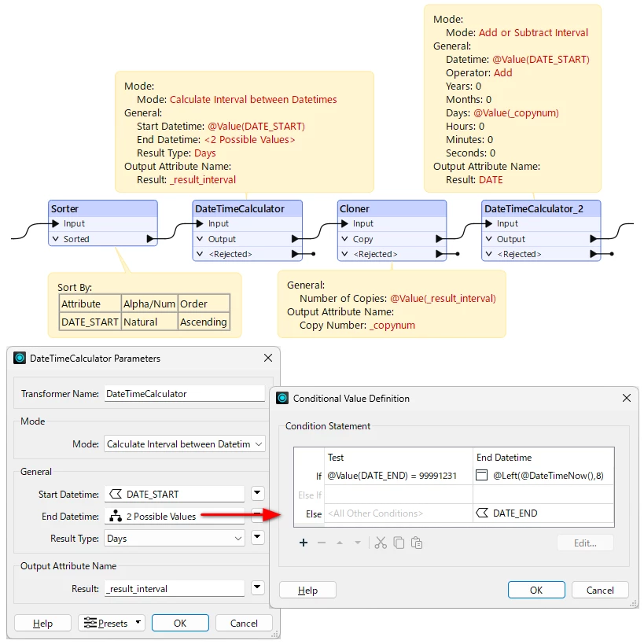Open the Result Type options arrow menu
Viewport: 644px width, 644px height.
click(257, 537)
